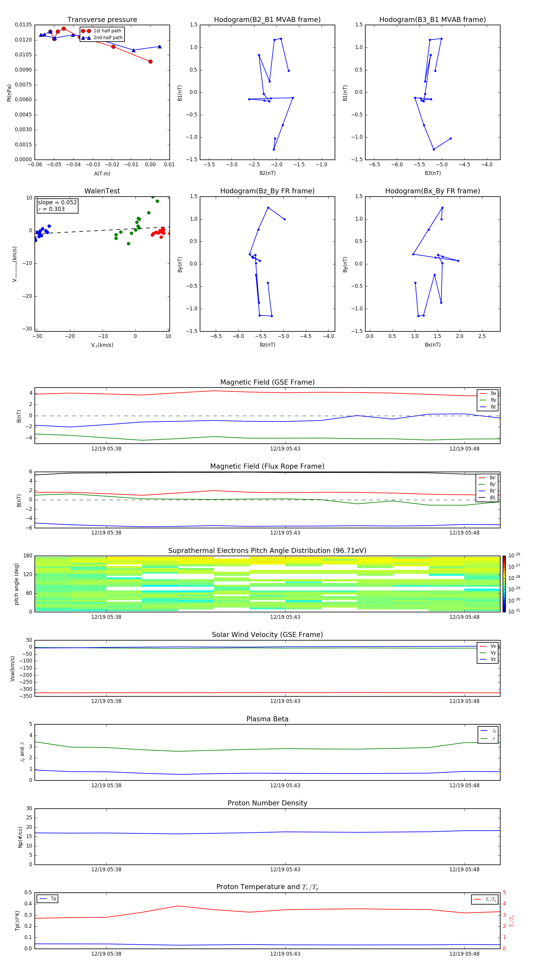535x980 pixels.
Task: Click the 'Bx(nT)' x-axis label
Action: point(432,345)
